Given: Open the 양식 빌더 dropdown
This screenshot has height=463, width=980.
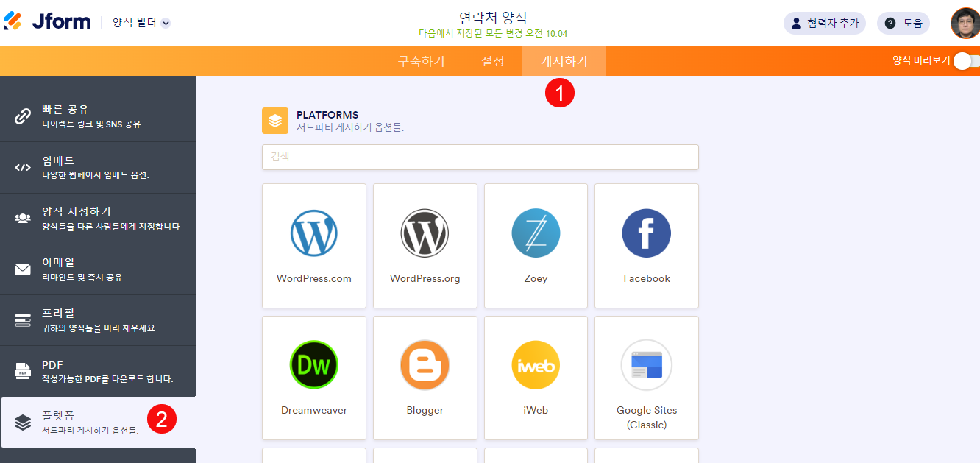Looking at the screenshot, I should click(x=141, y=23).
